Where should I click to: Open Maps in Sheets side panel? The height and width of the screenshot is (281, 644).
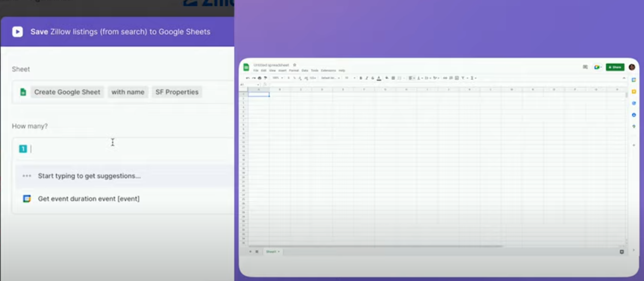click(x=634, y=126)
